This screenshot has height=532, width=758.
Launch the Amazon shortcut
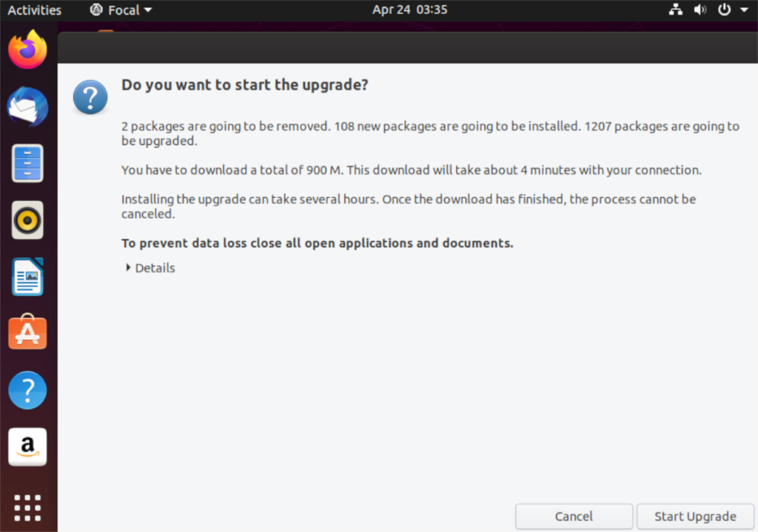click(x=27, y=446)
